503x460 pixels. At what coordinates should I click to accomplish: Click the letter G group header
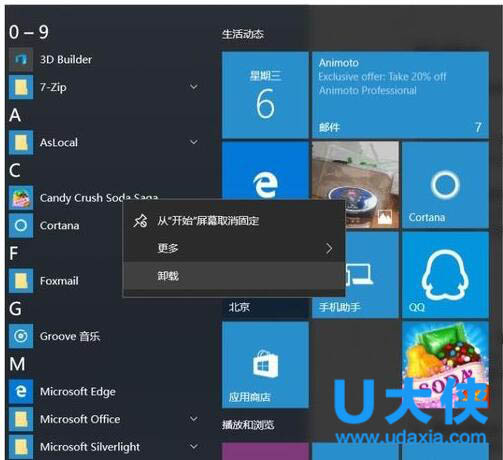(15, 309)
